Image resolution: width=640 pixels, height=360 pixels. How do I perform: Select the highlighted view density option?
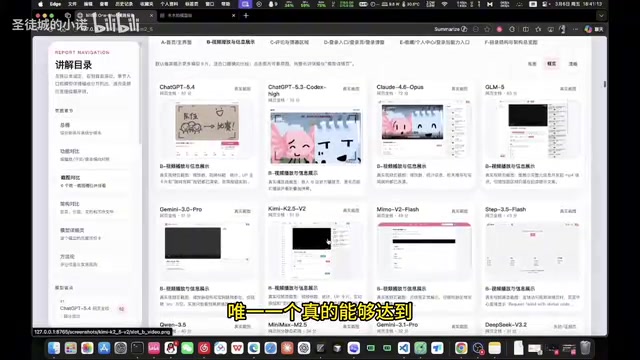(x=551, y=64)
